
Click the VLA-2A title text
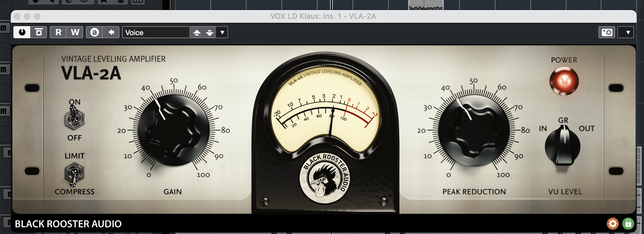coord(91,73)
